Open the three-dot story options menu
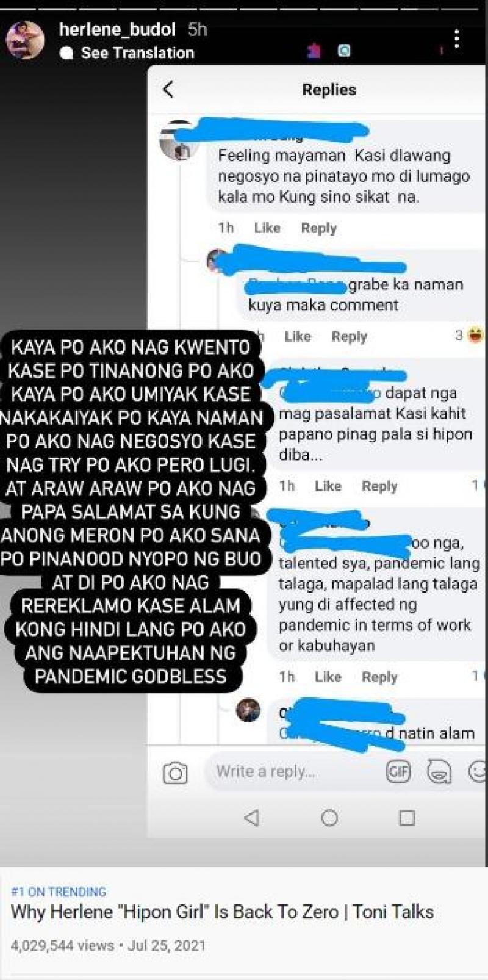488x980 pixels. (457, 40)
